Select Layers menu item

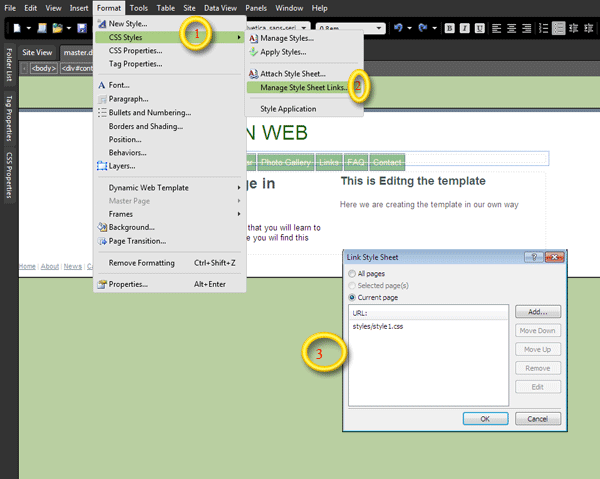(x=170, y=166)
